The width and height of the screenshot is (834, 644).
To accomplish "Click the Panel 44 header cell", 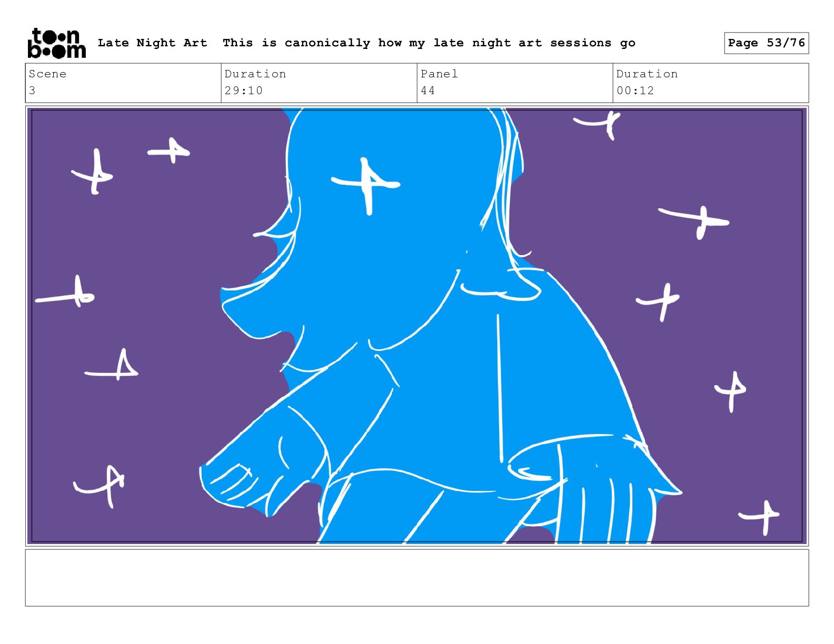I will pyautogui.click(x=515, y=83).
